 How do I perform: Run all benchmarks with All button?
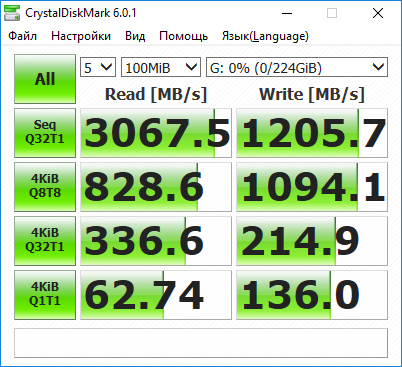pos(45,79)
